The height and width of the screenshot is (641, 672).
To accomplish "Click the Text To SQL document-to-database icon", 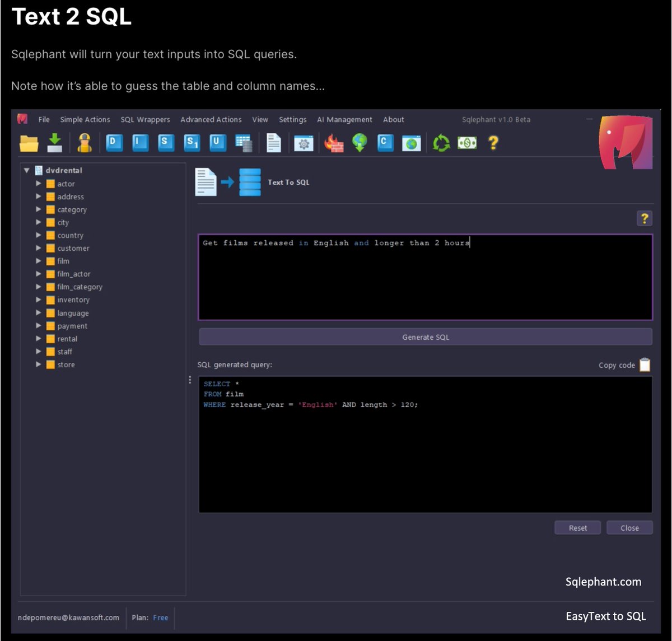I will tap(228, 182).
